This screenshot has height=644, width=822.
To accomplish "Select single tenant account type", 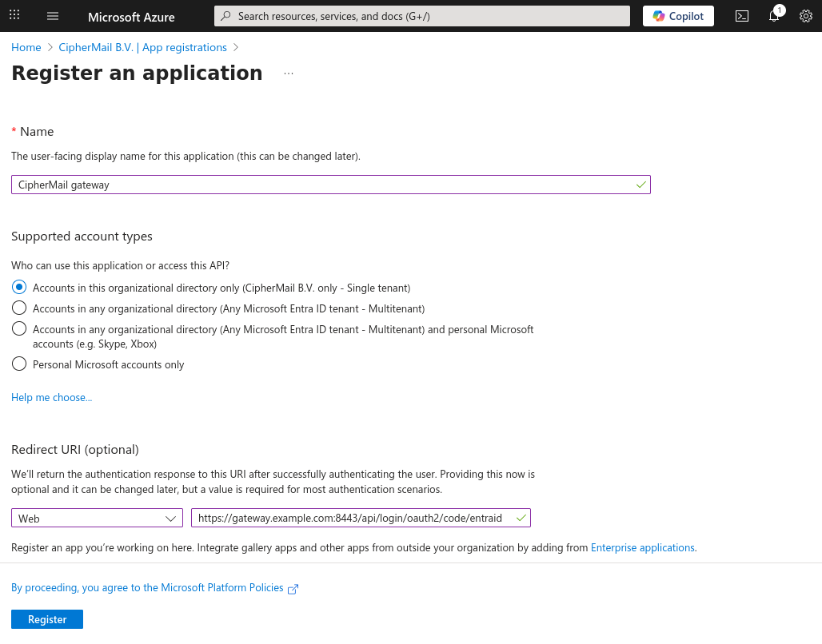I will (x=18, y=287).
